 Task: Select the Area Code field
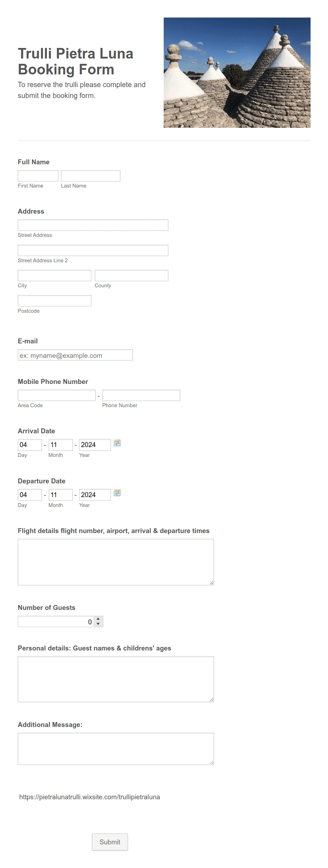[57, 396]
